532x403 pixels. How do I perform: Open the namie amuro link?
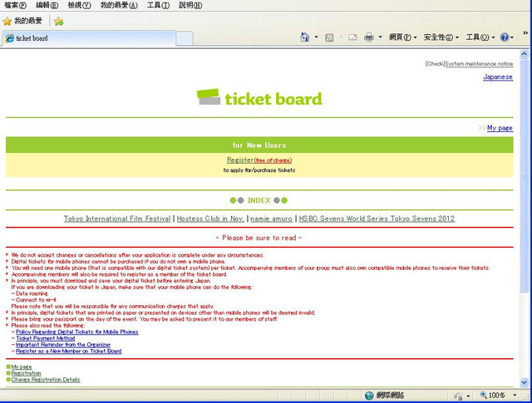pos(272,219)
